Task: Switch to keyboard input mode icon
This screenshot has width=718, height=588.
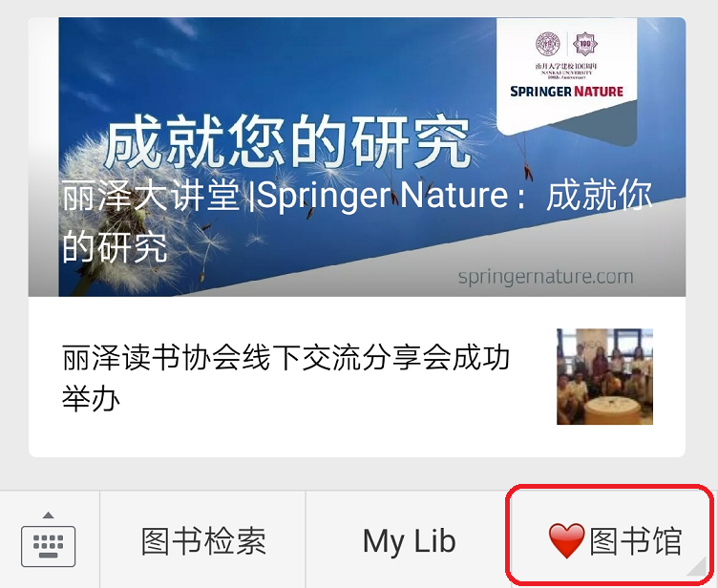Action: click(x=48, y=546)
